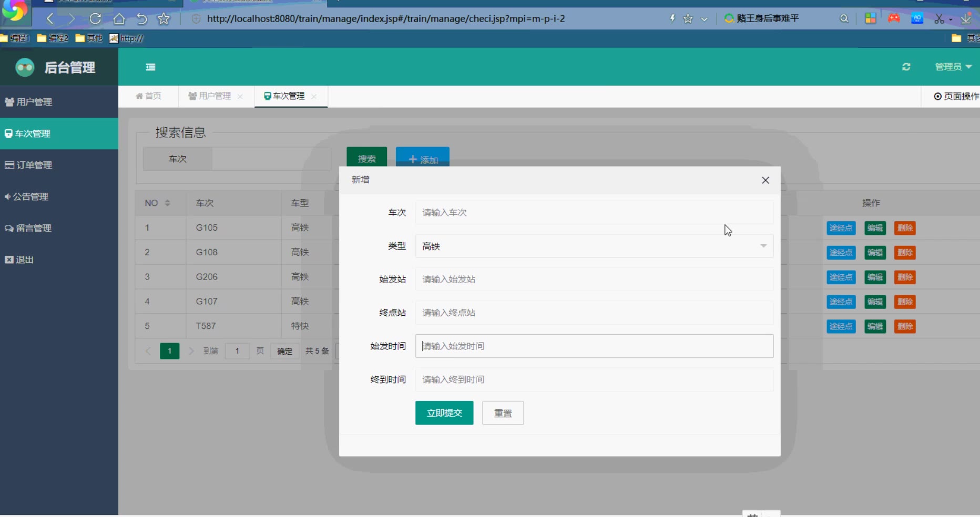
Task: Focus the browser address bar URL
Action: tap(386, 18)
